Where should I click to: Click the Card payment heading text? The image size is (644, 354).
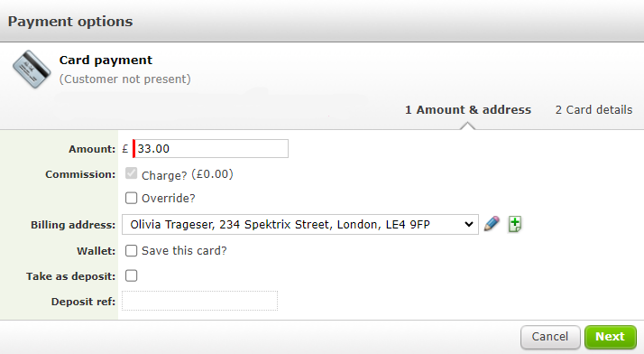tap(106, 60)
